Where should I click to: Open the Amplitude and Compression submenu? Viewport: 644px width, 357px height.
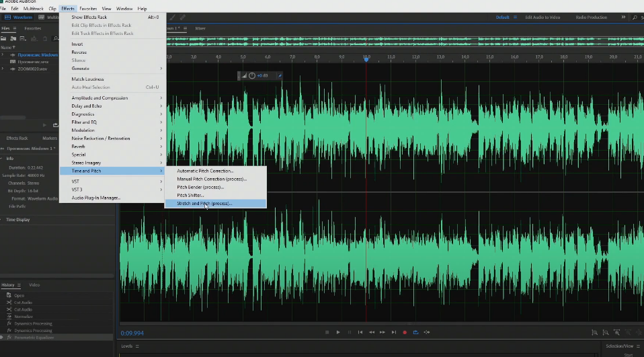tap(112, 97)
